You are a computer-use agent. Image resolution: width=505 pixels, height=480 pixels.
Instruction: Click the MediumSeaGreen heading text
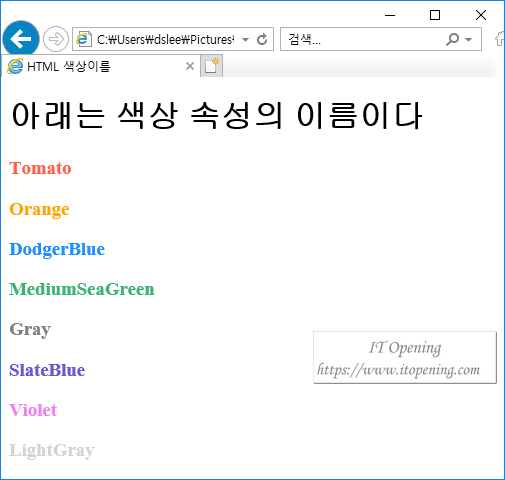click(82, 289)
